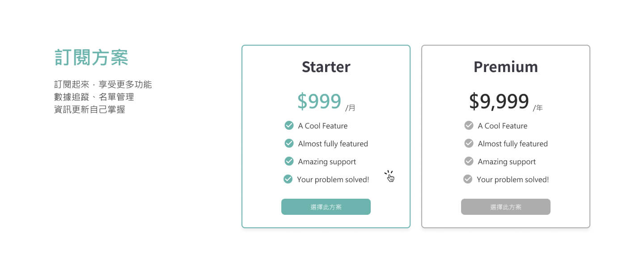Choose the Premium plan with gray 選擇此方案 button
This screenshot has height=273, width=644.
[x=506, y=207]
